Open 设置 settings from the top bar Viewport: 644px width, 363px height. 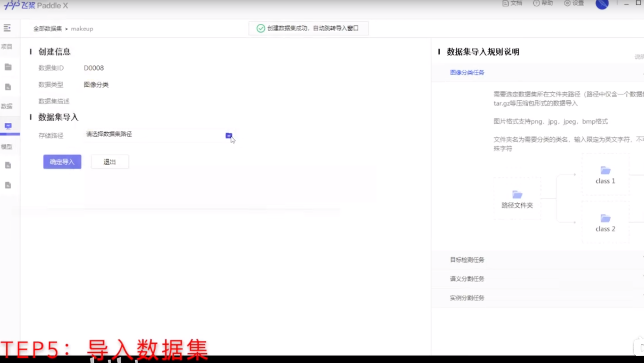[x=574, y=3]
